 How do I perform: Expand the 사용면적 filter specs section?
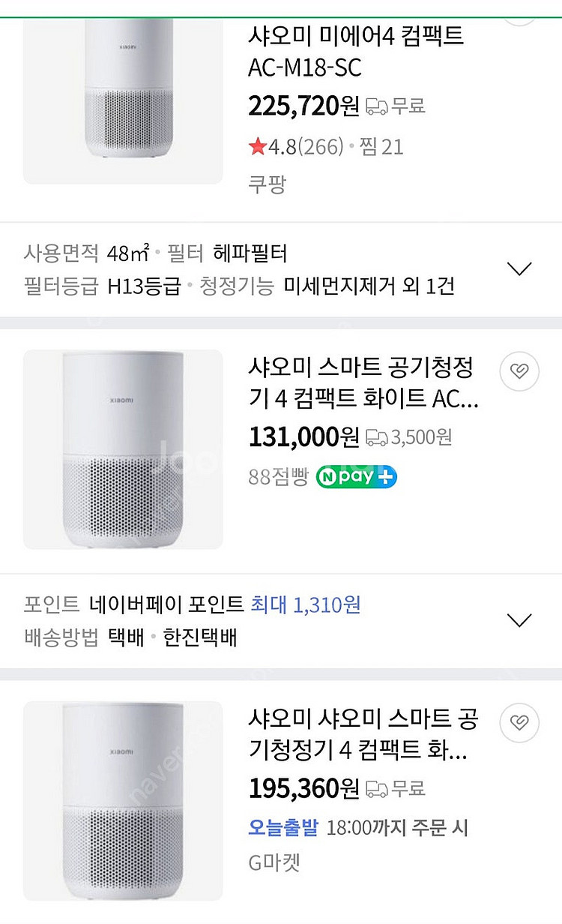click(519, 268)
